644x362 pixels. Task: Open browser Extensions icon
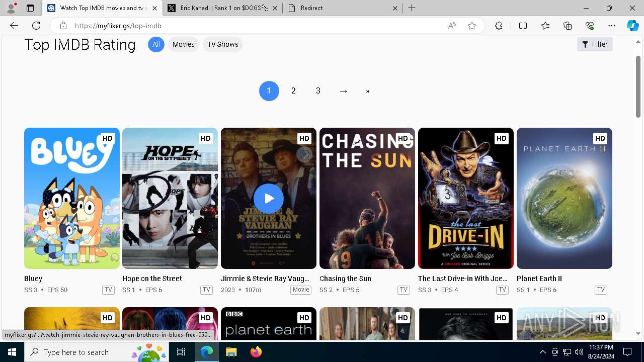(x=499, y=26)
